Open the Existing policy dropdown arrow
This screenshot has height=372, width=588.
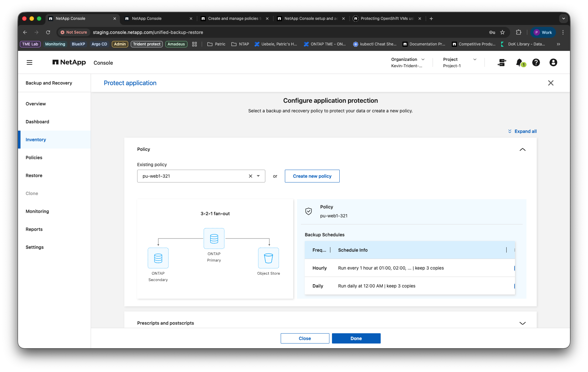(258, 176)
